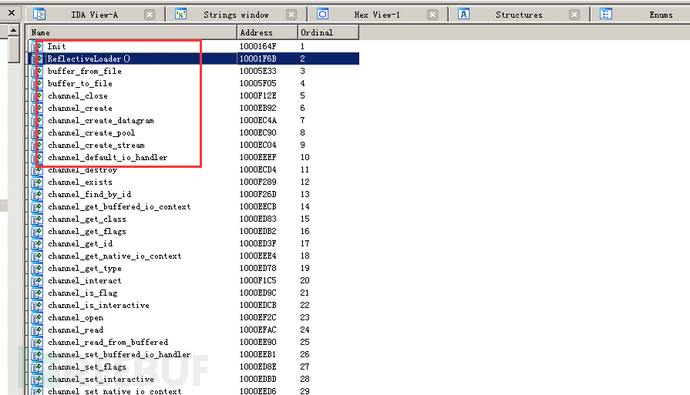Click address 1000EFAC of channel_read
The height and width of the screenshot is (395, 690).
(x=258, y=329)
